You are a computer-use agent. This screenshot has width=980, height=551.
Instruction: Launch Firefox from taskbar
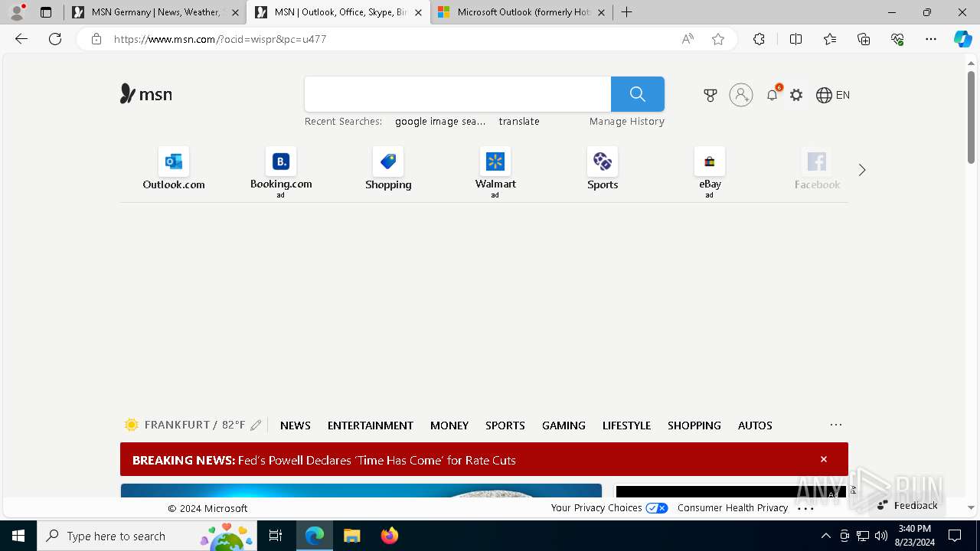[390, 536]
